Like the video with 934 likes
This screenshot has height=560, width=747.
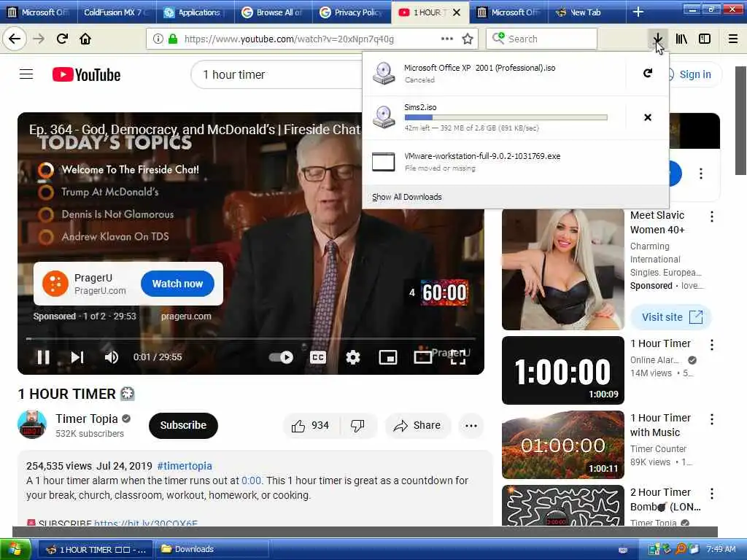click(x=311, y=426)
